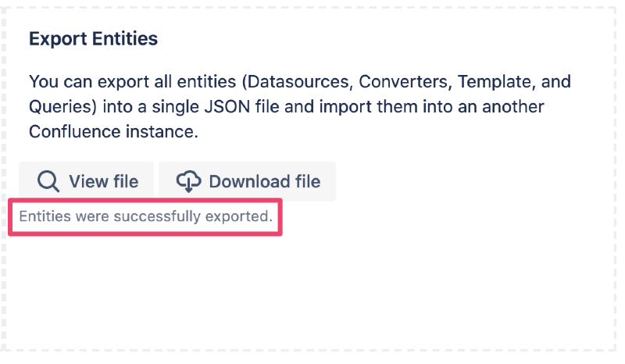Click the word "Export" in the heading
The width and height of the screenshot is (625, 364).
pos(55,39)
